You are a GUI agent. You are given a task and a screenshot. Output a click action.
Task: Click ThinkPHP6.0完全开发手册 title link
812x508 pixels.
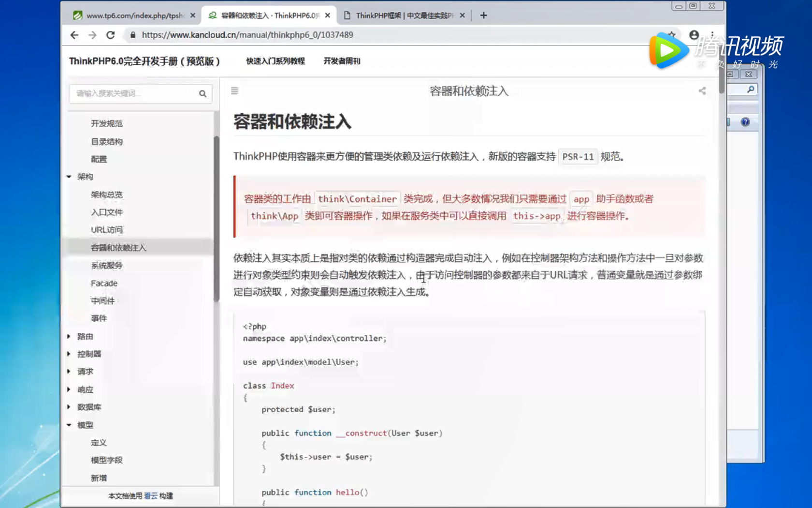[x=145, y=61]
